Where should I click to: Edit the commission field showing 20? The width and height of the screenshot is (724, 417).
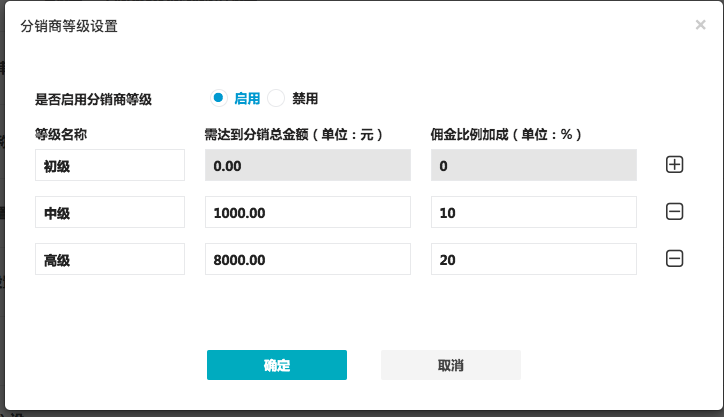pyautogui.click(x=534, y=259)
